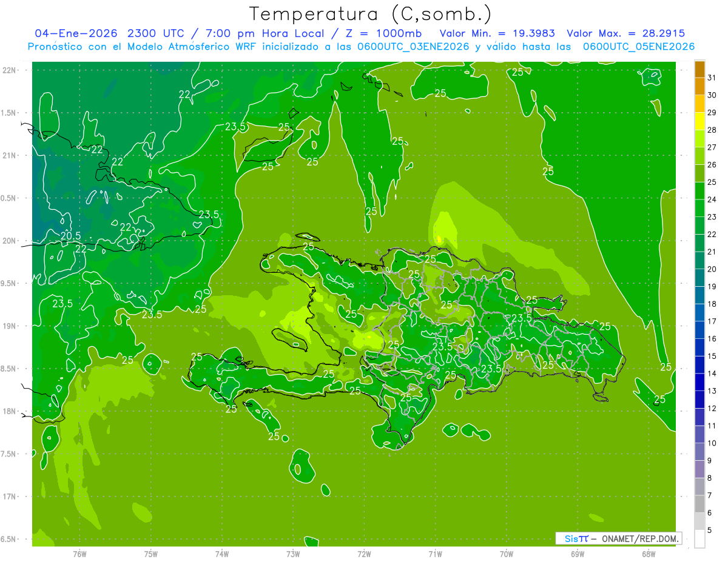
Task: Click the teal colorbar swatch between 19 and 20
Action: (699, 278)
